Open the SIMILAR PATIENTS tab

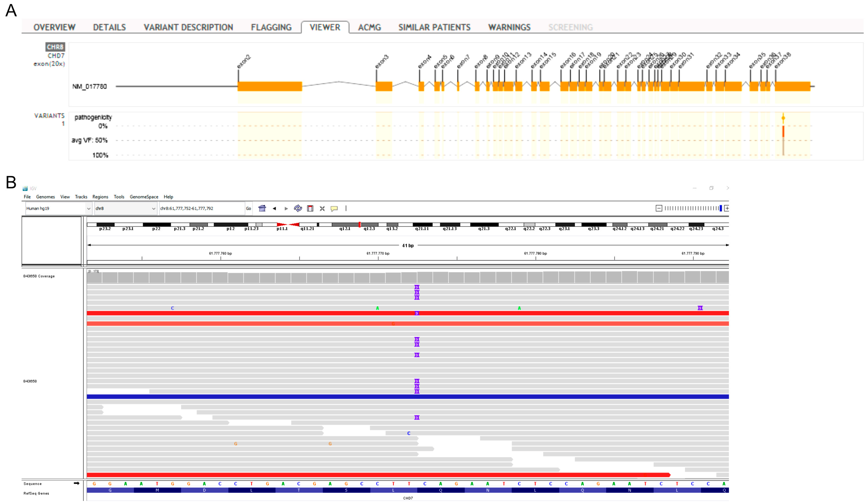pyautogui.click(x=434, y=27)
